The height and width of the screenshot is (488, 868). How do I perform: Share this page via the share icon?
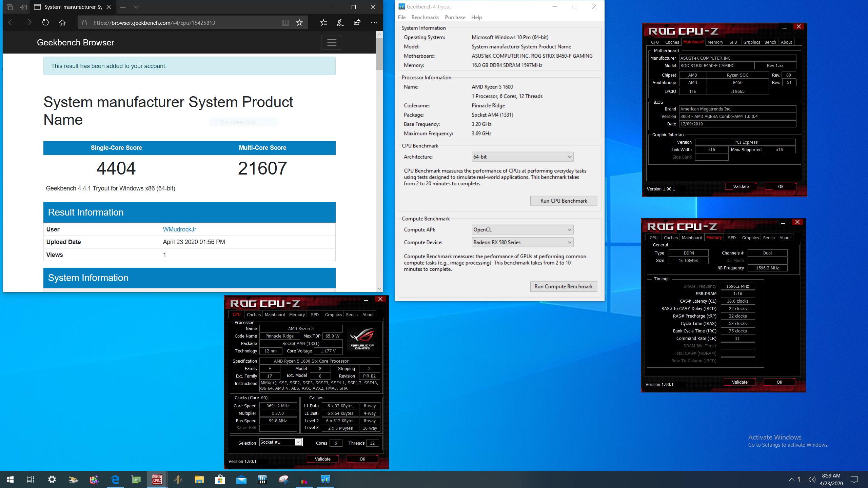tap(357, 23)
